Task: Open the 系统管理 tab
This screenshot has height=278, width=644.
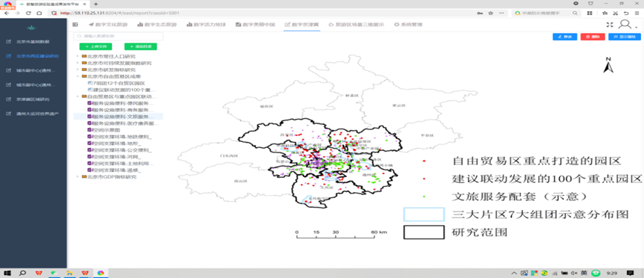Action: pos(408,25)
